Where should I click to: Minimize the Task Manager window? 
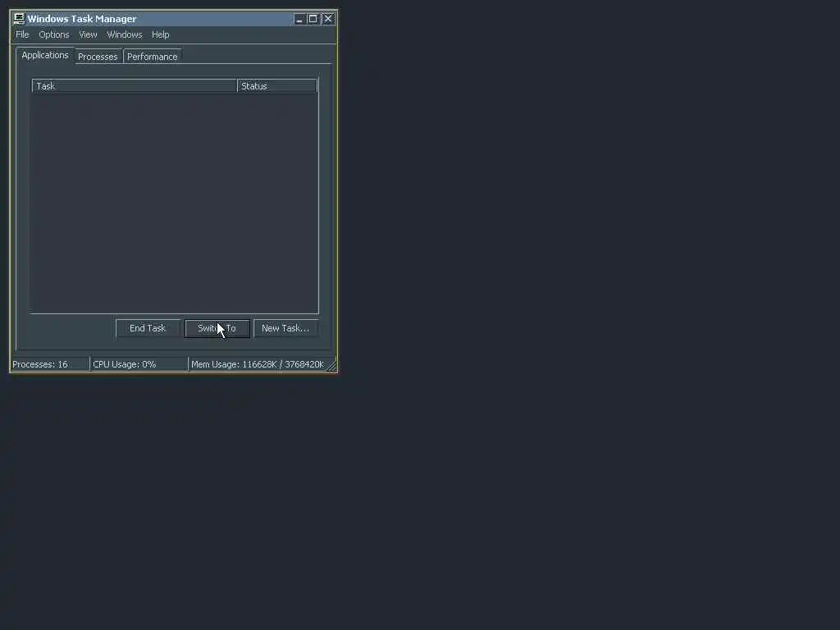[x=299, y=19]
